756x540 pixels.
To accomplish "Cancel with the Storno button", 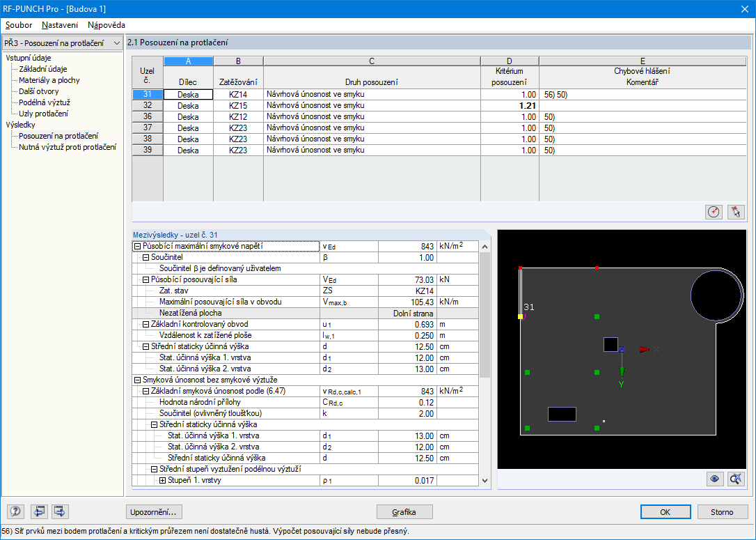I will tap(722, 512).
